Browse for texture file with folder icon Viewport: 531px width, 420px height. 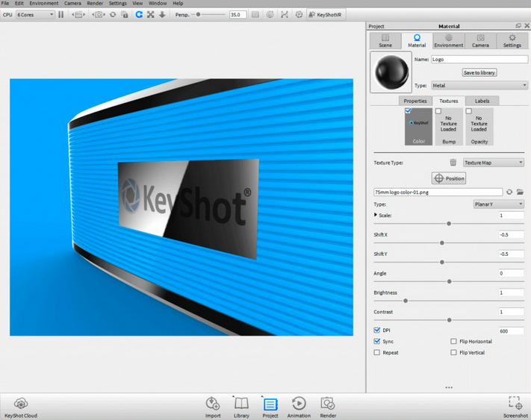(521, 192)
